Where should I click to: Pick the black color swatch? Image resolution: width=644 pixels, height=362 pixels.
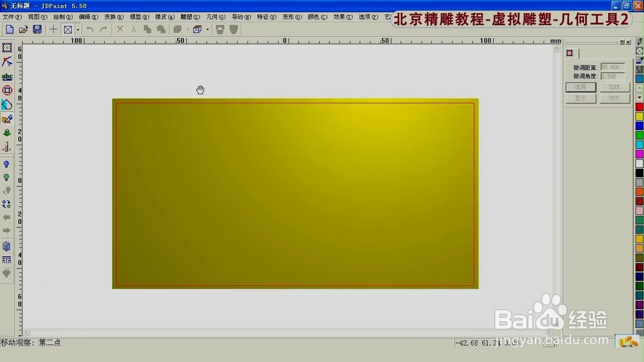639,173
